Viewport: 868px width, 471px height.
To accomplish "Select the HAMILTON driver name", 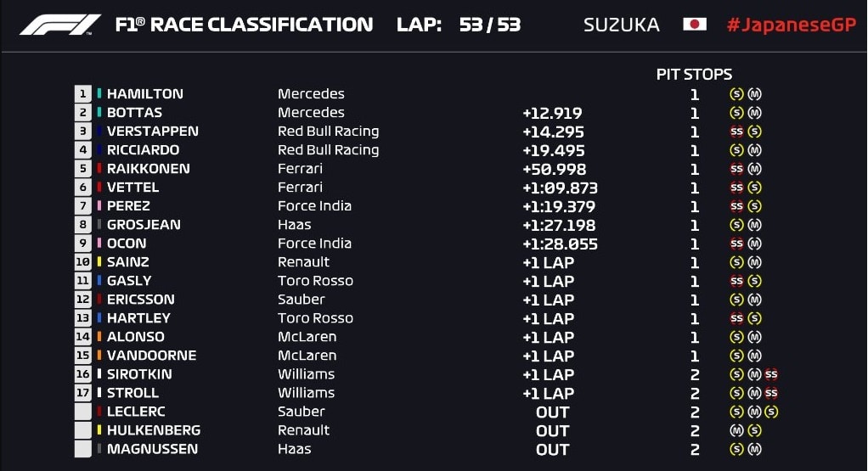I will coord(145,94).
